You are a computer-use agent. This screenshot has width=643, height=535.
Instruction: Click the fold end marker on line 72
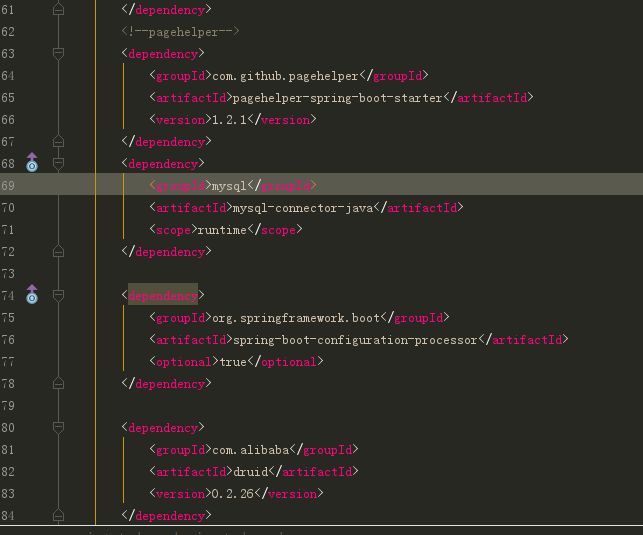[x=58, y=251]
